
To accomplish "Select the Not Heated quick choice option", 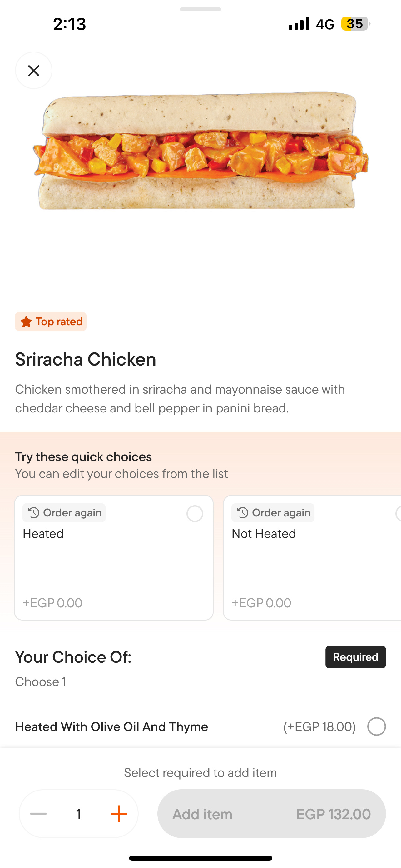I will click(x=399, y=514).
